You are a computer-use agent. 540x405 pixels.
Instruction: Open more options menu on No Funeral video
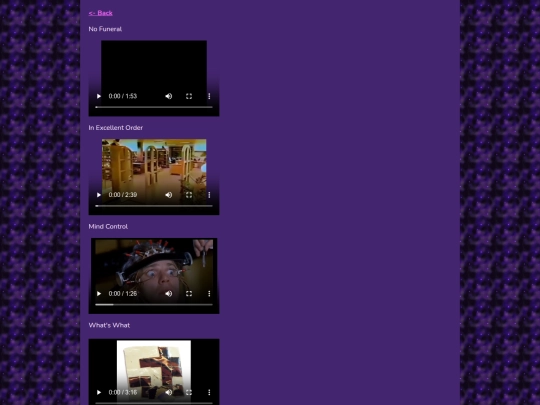pos(209,96)
